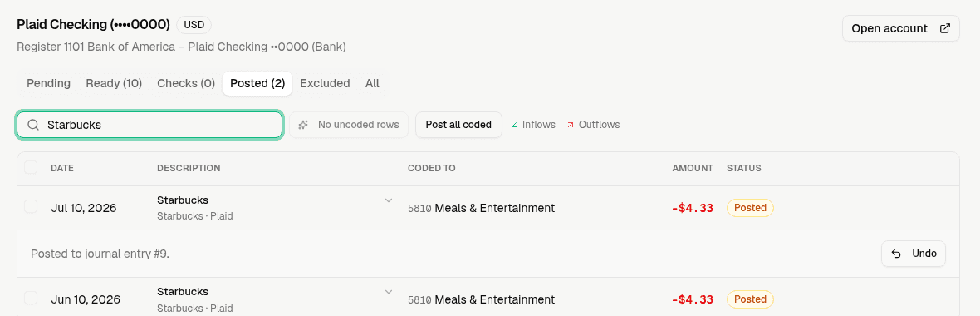
Task: Switch to the Ready (10) tab
Action: tap(114, 83)
